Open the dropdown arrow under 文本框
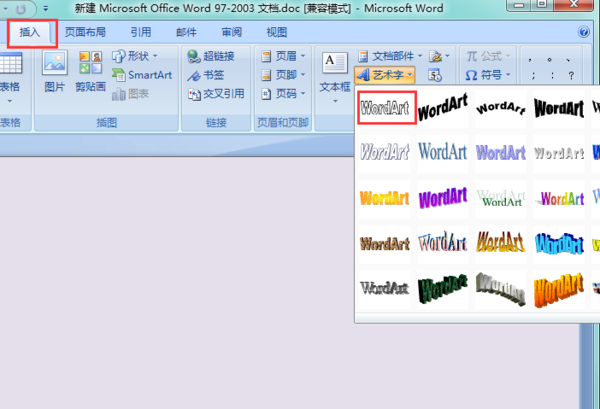This screenshot has height=409, width=600. (x=335, y=101)
